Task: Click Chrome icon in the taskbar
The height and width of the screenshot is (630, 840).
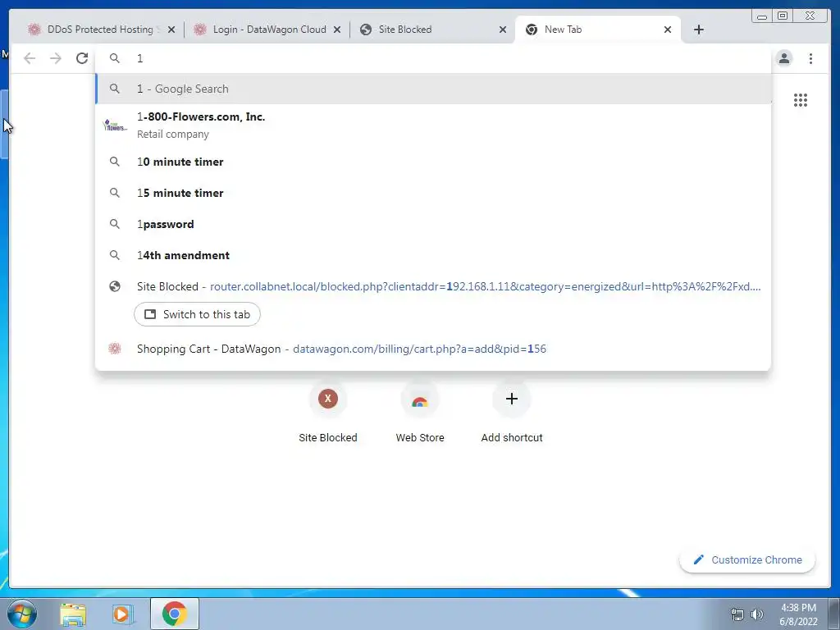Action: point(175,614)
